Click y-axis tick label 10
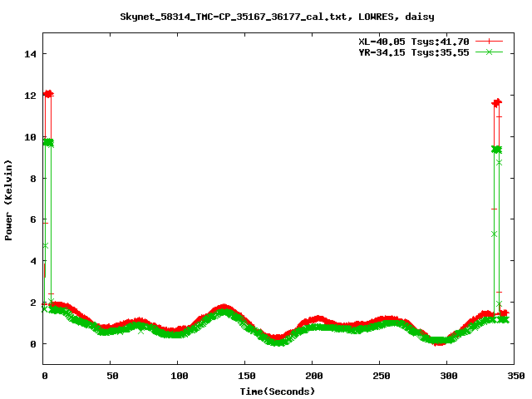This screenshot has width=532, height=399. tap(30, 137)
